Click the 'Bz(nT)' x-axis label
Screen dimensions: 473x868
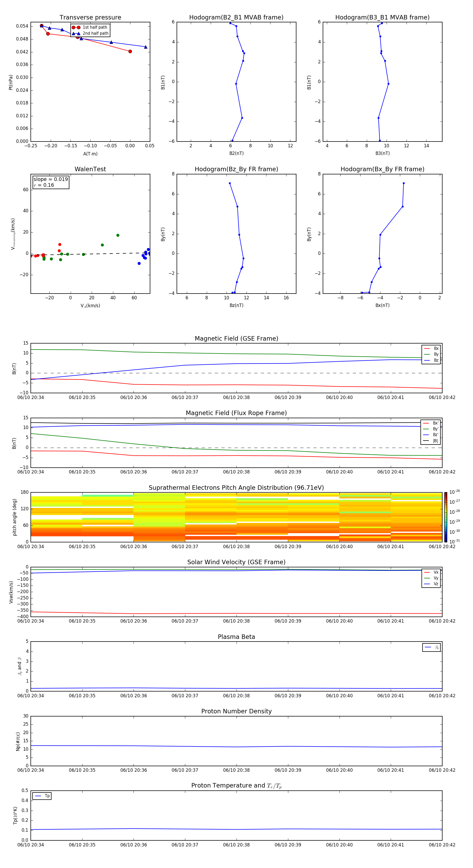236,305
